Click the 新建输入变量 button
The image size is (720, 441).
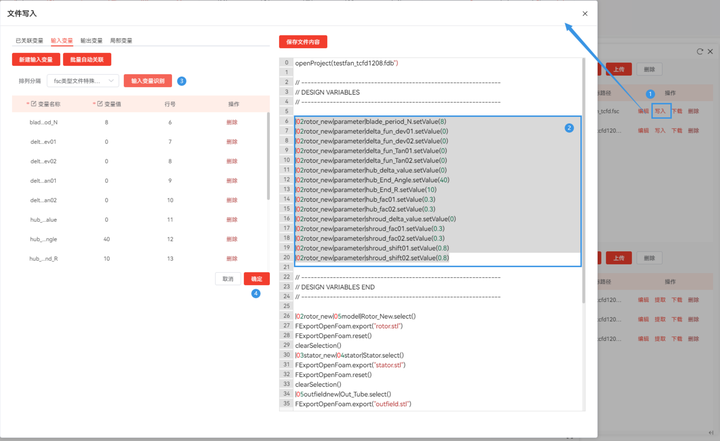pyautogui.click(x=36, y=59)
